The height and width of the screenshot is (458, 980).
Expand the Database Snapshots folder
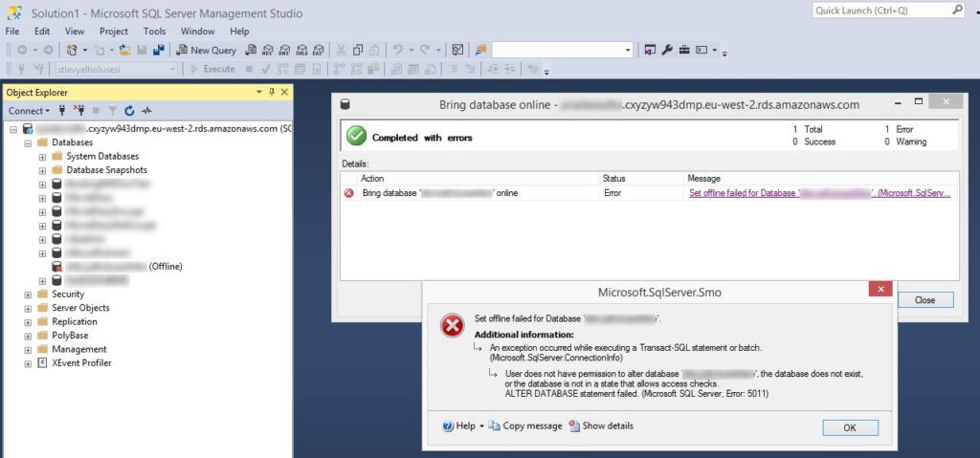(x=42, y=170)
